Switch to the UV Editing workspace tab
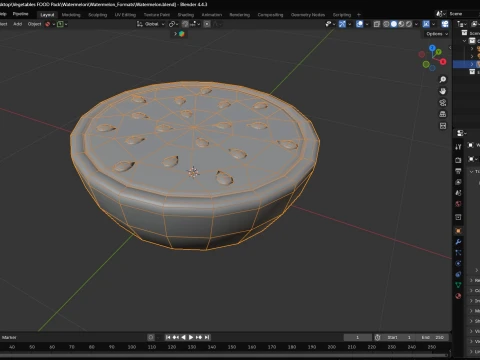 point(125,15)
